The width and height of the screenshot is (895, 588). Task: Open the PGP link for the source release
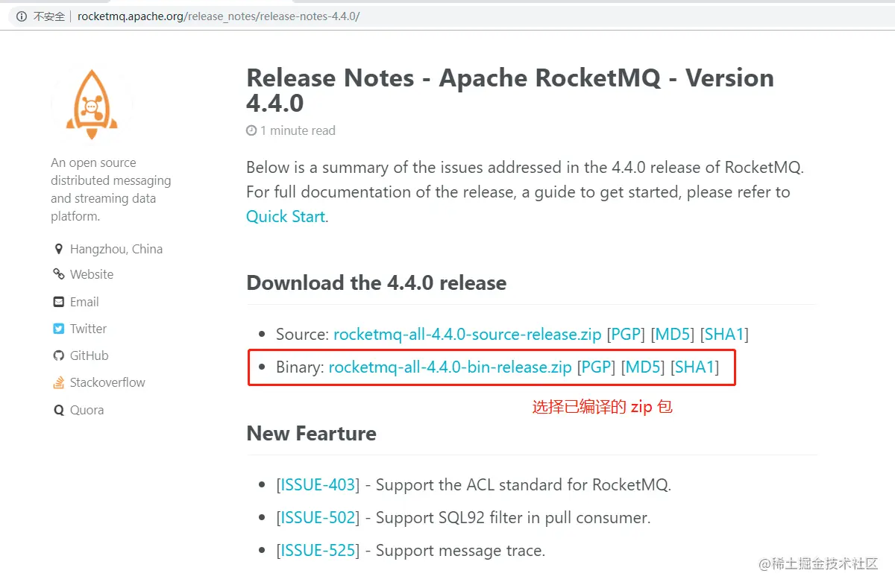pos(626,334)
